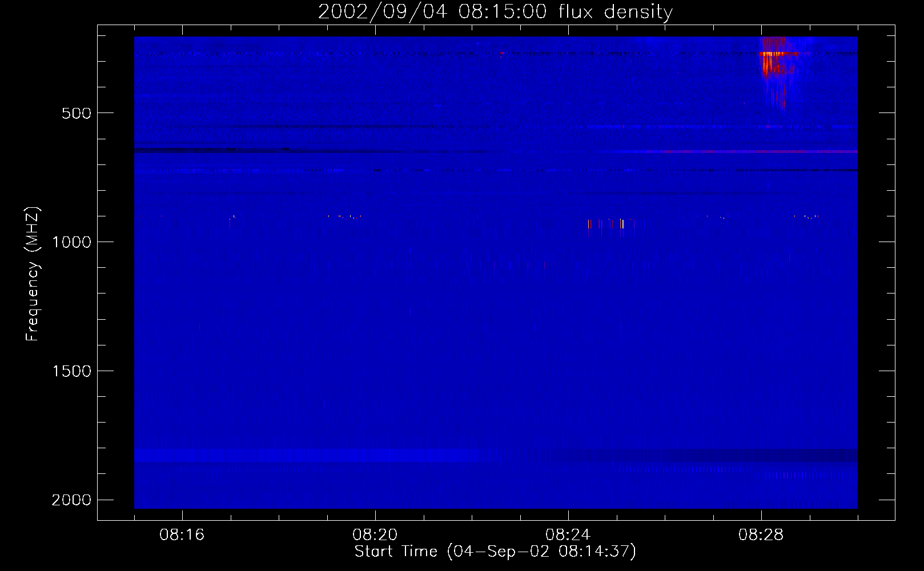Image resolution: width=924 pixels, height=571 pixels.
Task: Click the 08:24 time tick label
Action: (568, 535)
